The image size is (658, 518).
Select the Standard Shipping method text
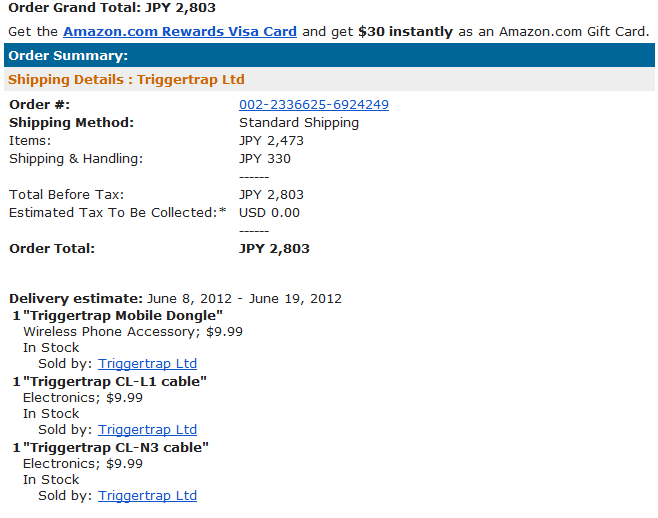coord(299,123)
